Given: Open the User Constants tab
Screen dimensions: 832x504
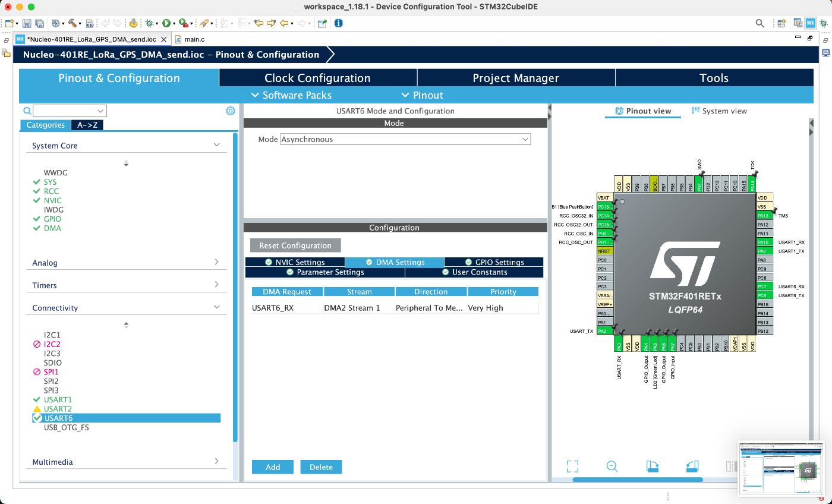Looking at the screenshot, I should (x=474, y=272).
